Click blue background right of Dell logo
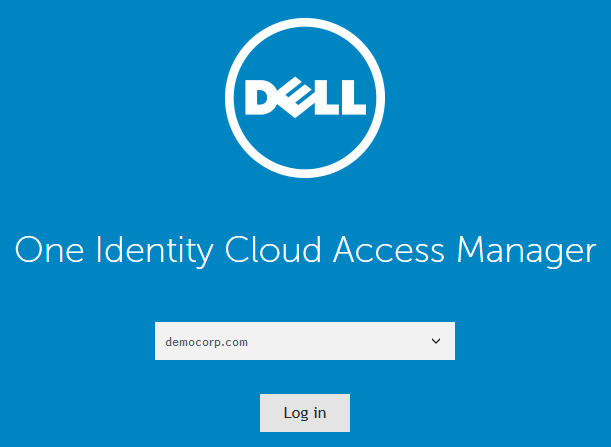This screenshot has width=611, height=447. 500,98
